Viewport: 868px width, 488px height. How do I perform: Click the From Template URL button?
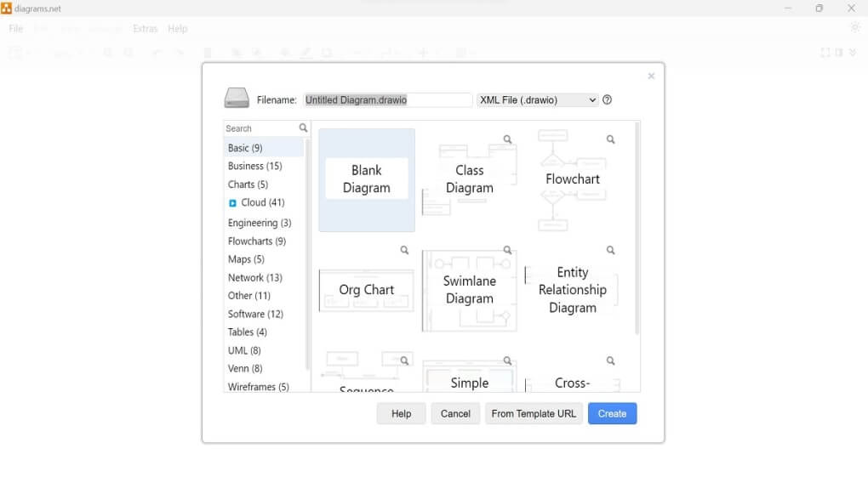534,413
